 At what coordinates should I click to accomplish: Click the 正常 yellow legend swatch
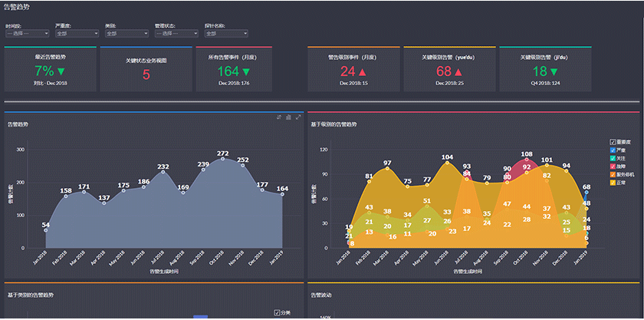[x=613, y=182]
